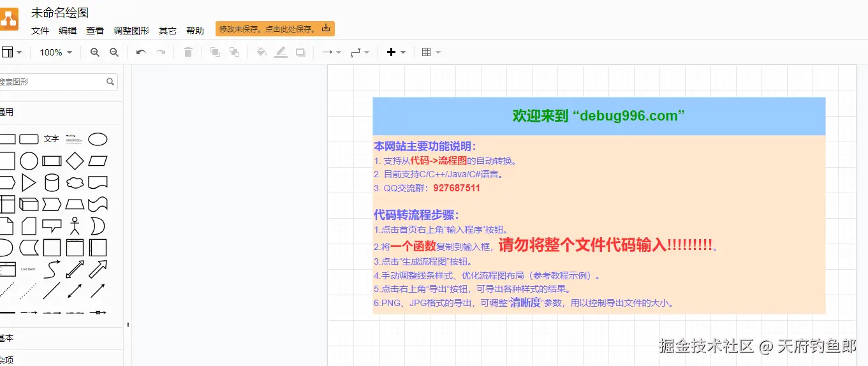
Task: Pick the document shape
Action: (98, 183)
